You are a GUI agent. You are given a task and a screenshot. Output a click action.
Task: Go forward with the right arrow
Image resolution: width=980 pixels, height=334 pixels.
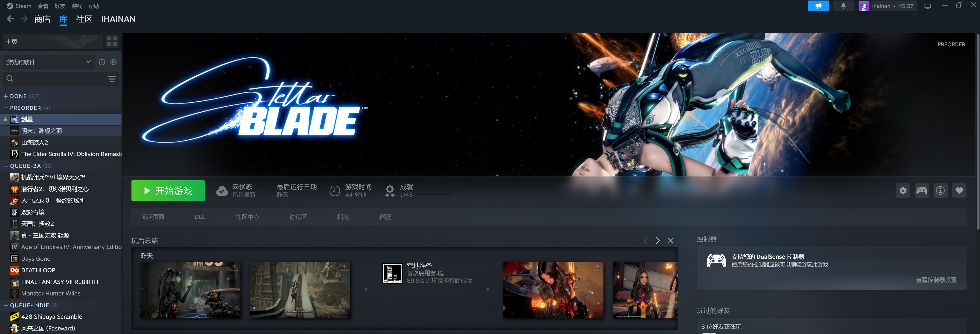[24, 19]
